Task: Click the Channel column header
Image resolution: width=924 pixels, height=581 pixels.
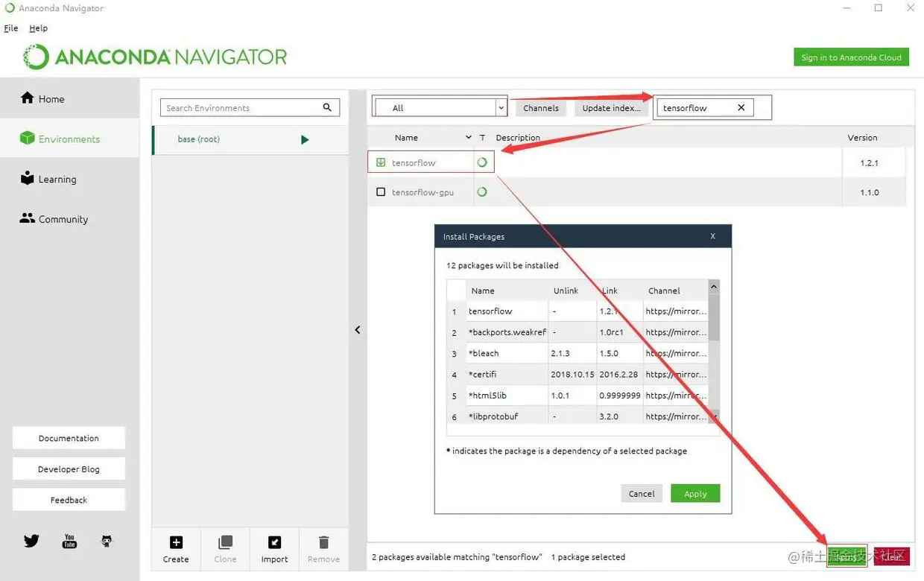Action: point(664,290)
